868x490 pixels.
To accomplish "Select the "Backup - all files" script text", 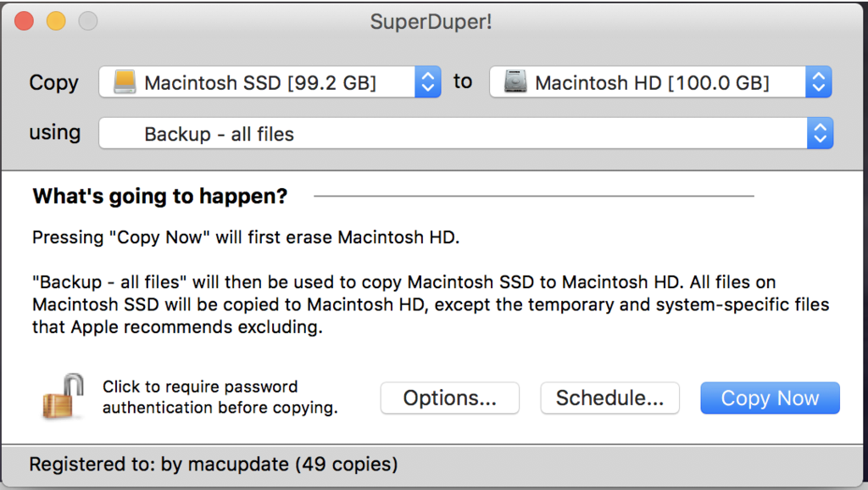I will click(219, 134).
